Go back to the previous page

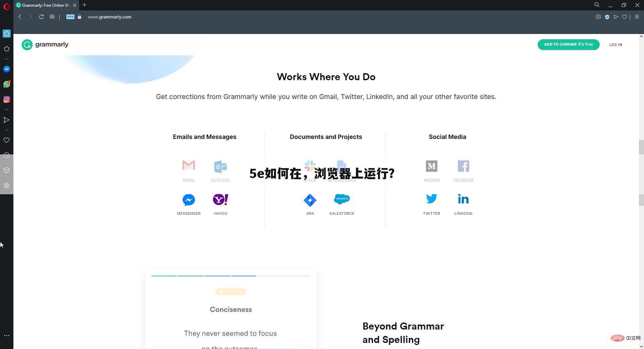(x=20, y=17)
